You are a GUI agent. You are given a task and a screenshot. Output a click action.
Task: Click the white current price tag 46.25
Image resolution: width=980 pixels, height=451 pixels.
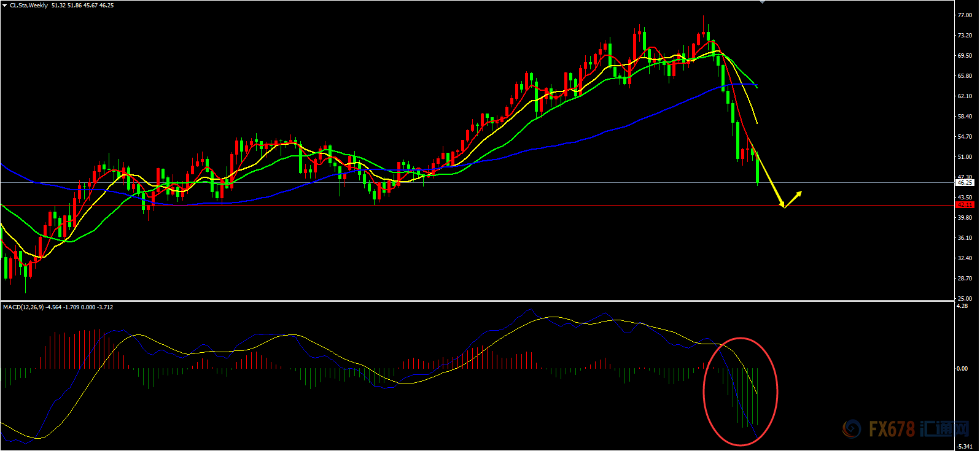click(x=965, y=182)
